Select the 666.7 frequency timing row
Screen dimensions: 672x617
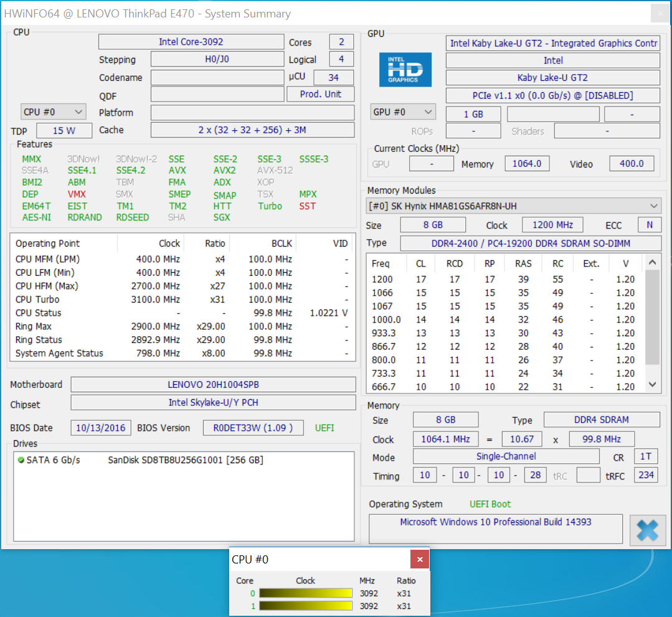(506, 387)
